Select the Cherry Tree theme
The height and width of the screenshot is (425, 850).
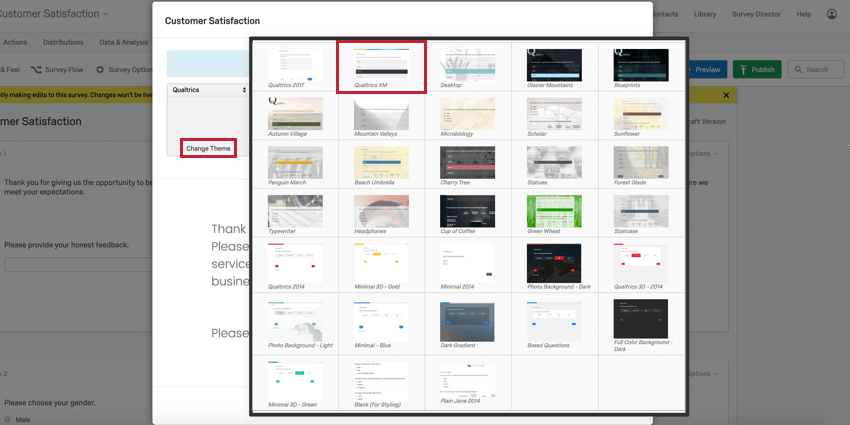pyautogui.click(x=468, y=165)
